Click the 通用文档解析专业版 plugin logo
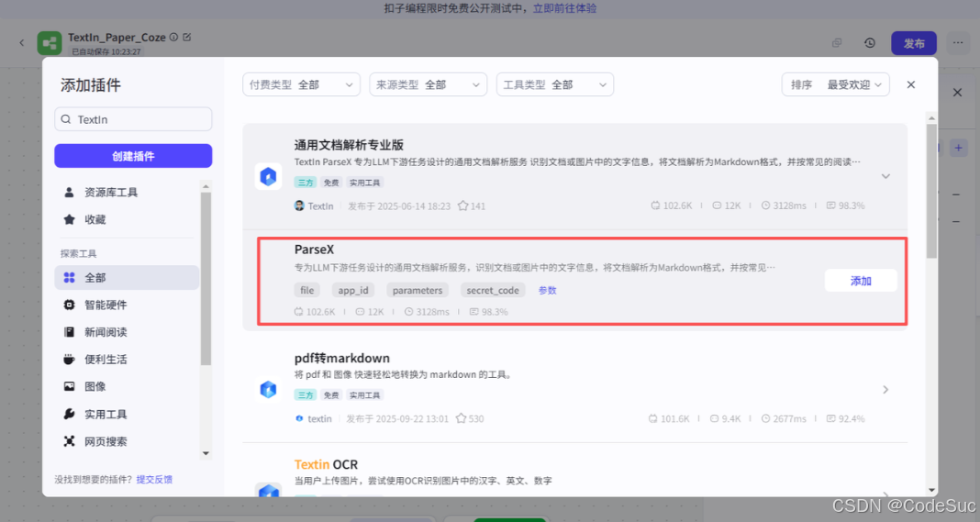Viewport: 980px width, 522px height. (268, 177)
